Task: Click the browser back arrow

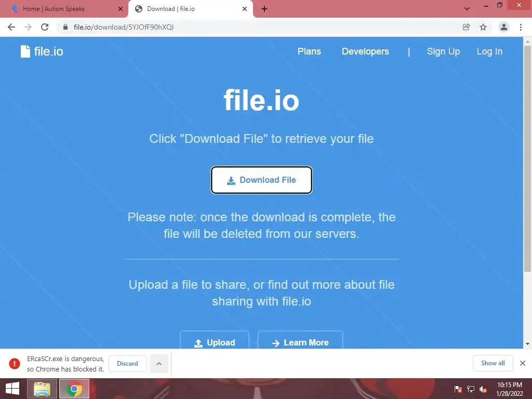Action: coord(11,27)
